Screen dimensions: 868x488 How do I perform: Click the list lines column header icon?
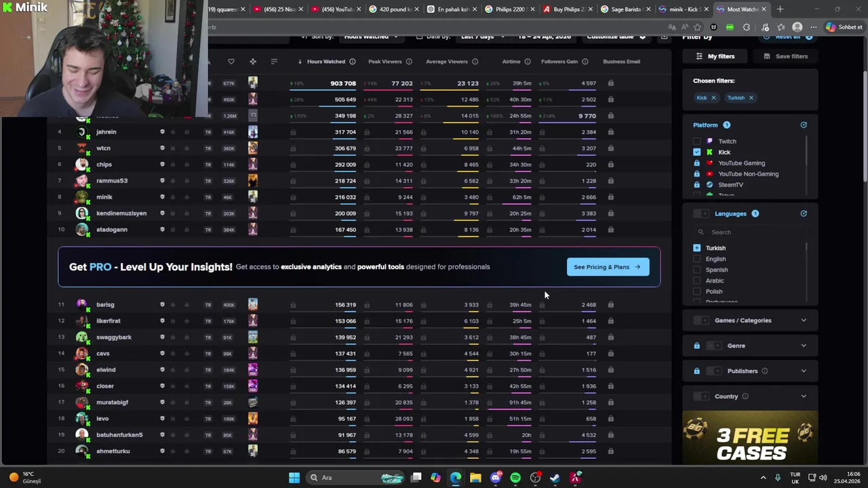point(274,62)
